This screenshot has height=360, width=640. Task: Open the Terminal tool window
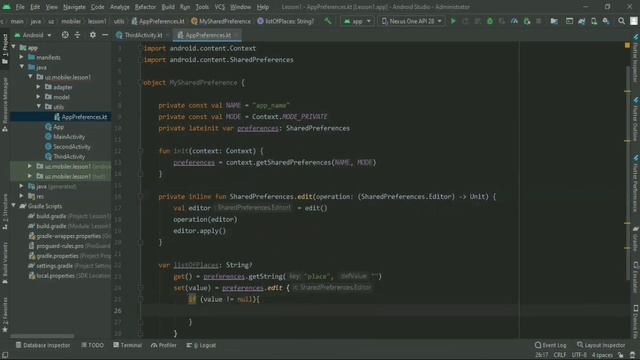pos(127,345)
